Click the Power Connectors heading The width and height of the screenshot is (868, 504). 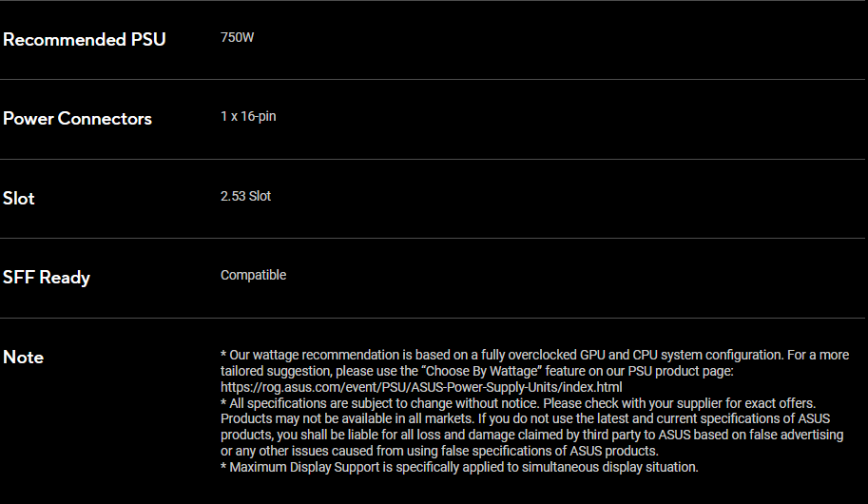77,119
